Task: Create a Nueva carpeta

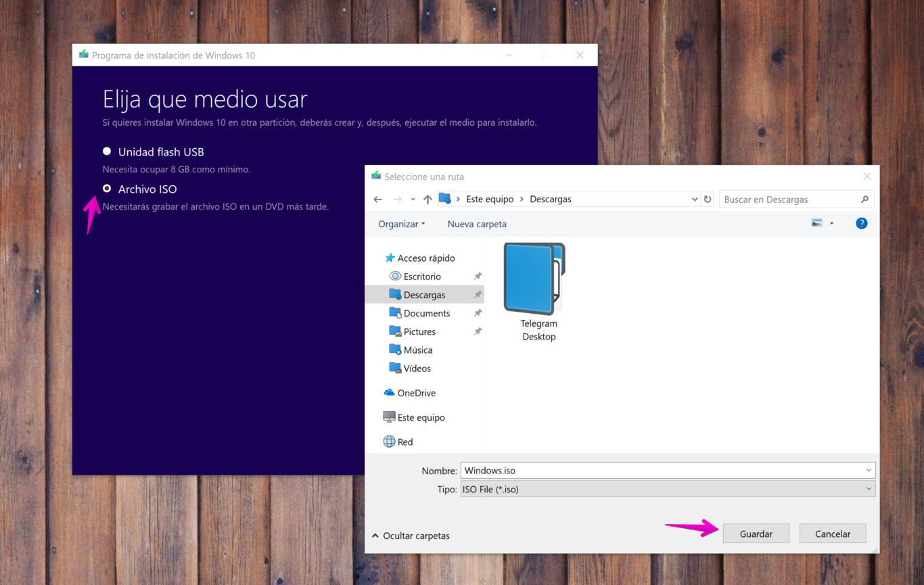Action: tap(477, 224)
